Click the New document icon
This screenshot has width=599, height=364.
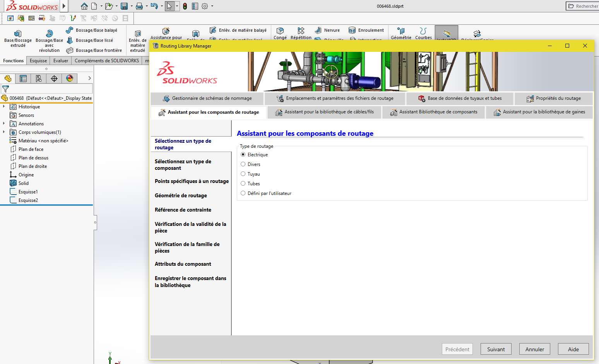94,6
